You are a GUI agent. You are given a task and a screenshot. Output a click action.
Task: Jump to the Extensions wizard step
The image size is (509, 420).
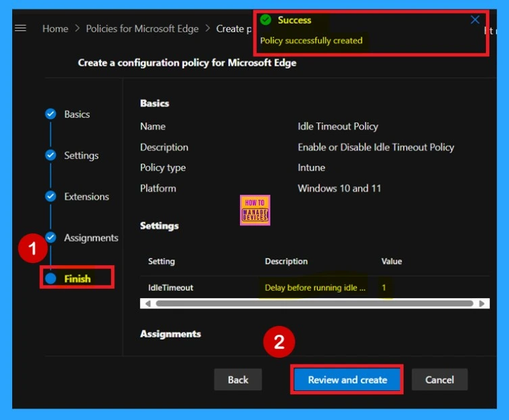[x=87, y=197]
